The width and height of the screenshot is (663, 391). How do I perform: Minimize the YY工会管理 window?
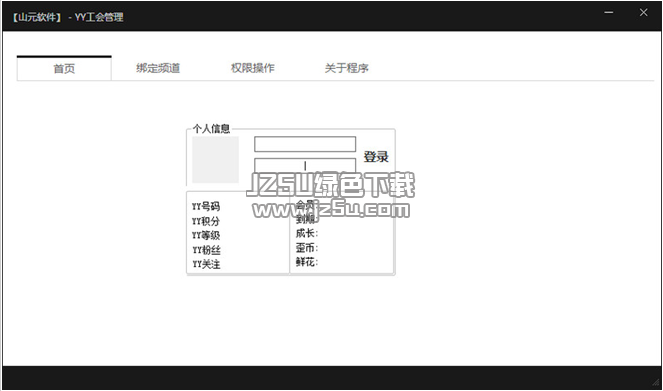coord(608,13)
